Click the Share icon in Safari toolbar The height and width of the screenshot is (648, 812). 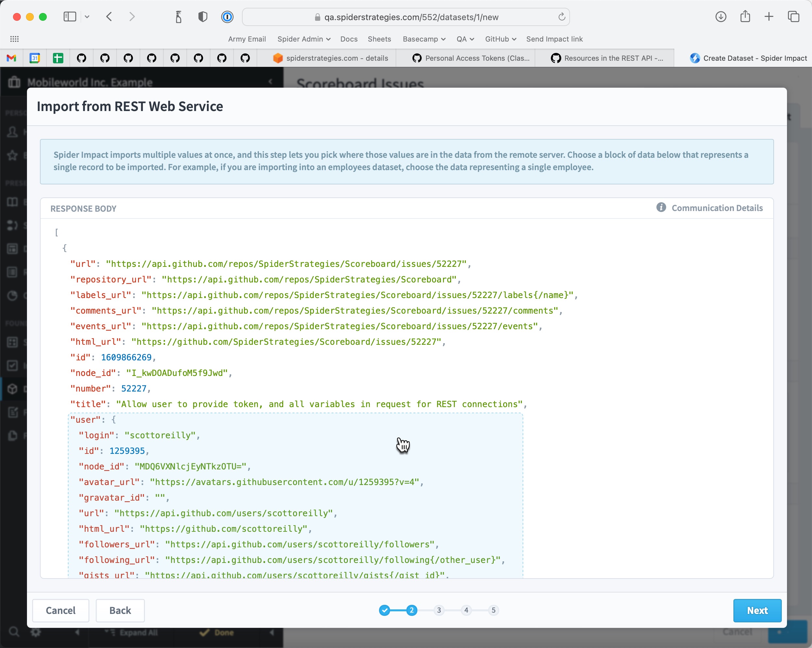pyautogui.click(x=745, y=16)
